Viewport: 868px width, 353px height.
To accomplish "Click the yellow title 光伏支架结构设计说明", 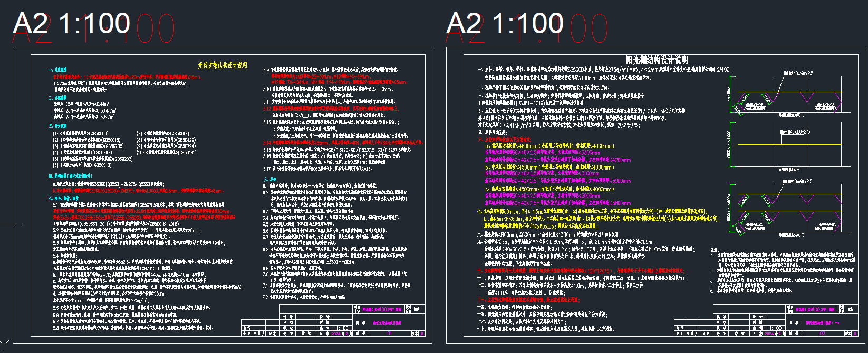I will (x=222, y=65).
